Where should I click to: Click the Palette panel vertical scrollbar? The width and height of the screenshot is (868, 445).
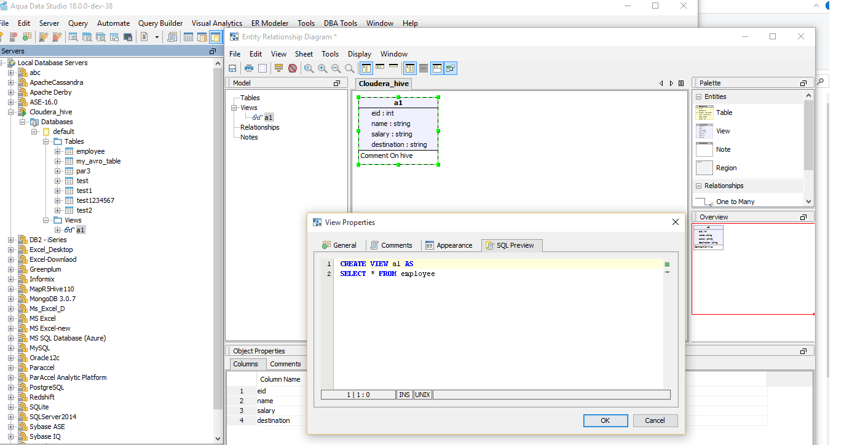point(808,134)
